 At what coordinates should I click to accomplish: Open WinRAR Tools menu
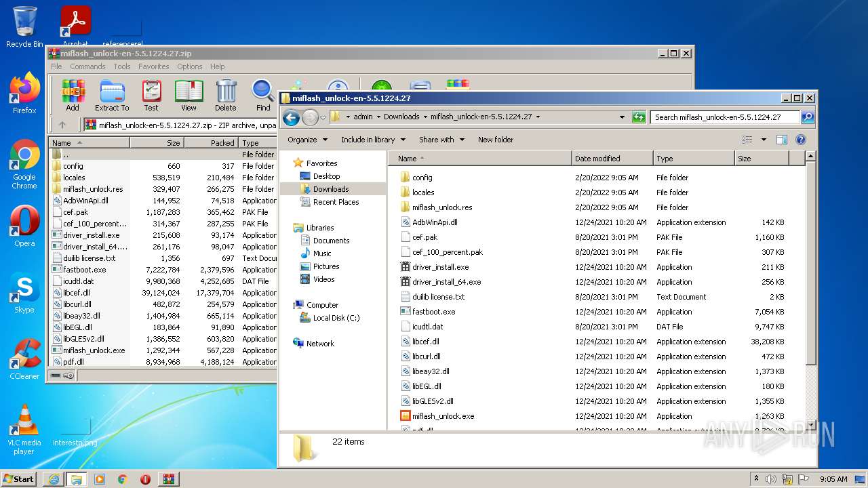(122, 66)
